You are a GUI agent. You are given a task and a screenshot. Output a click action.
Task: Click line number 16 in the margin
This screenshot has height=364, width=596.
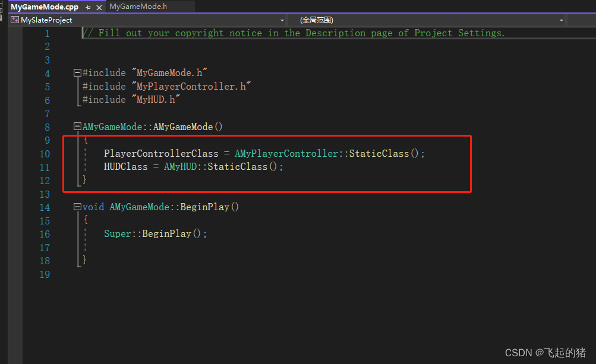pos(45,234)
